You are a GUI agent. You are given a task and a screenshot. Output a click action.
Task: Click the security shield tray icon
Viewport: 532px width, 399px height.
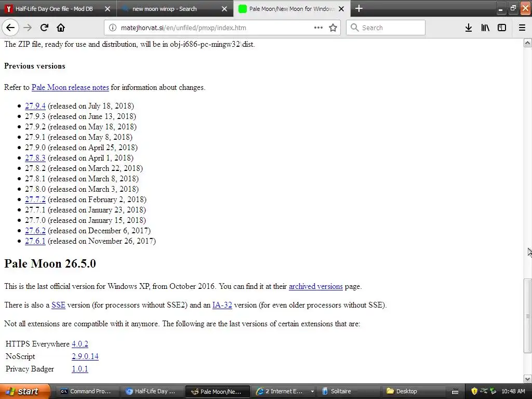coord(474,391)
